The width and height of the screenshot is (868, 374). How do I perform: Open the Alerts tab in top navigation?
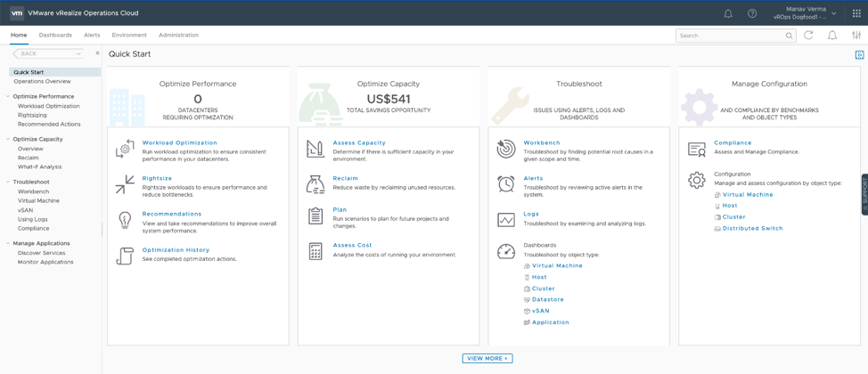tap(92, 35)
